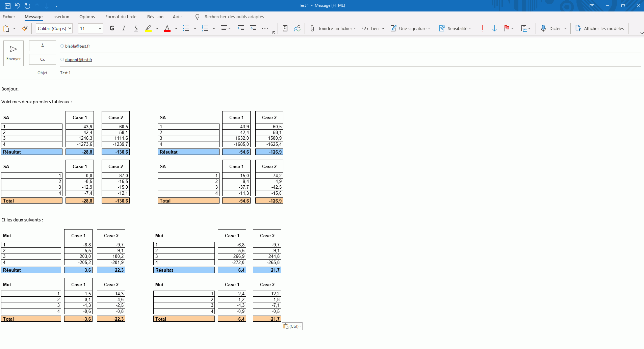Mark message as high importance
This screenshot has height=349, width=644.
click(x=483, y=28)
